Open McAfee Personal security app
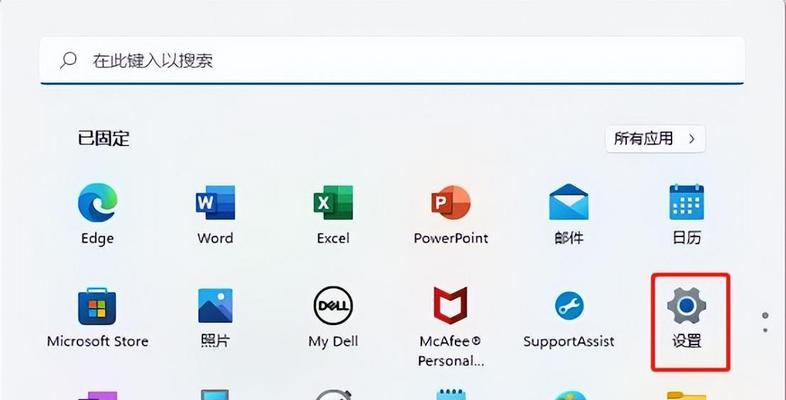 pos(451,326)
